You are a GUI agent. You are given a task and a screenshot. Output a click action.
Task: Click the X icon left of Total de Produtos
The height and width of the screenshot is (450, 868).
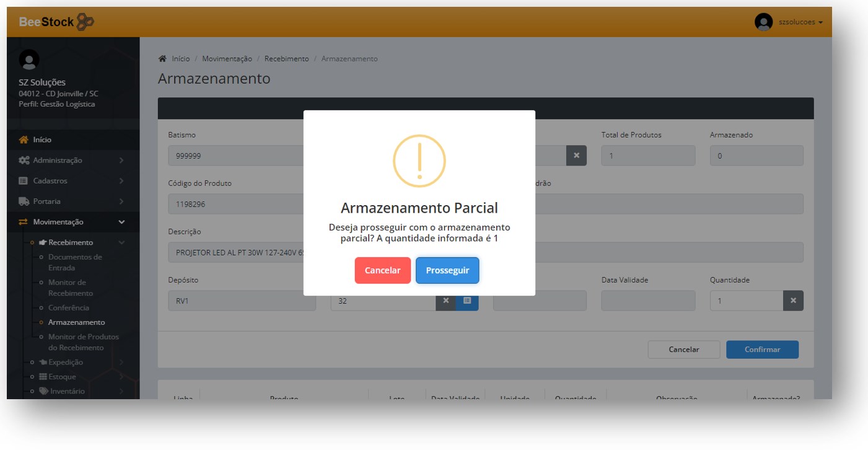click(576, 156)
